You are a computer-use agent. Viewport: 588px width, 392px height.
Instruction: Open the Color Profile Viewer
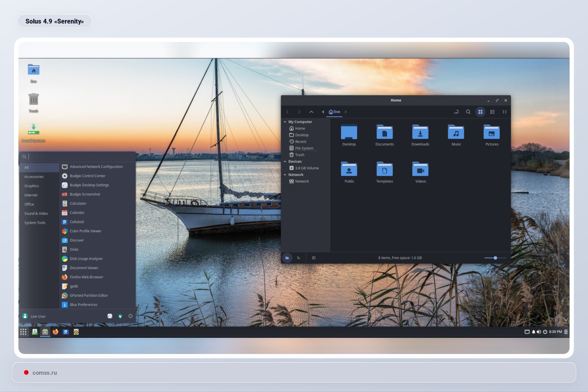click(x=85, y=231)
